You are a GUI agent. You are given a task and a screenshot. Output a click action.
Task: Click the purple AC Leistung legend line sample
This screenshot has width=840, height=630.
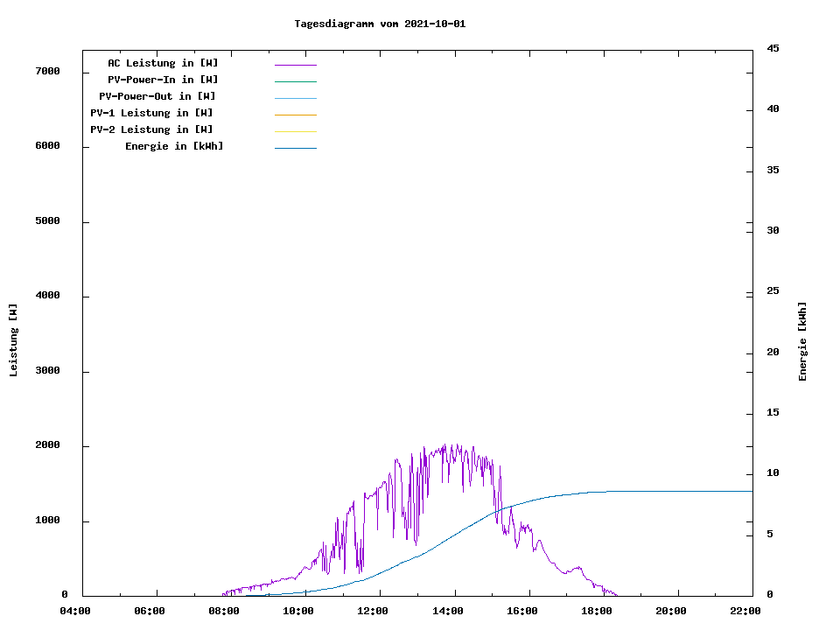[295, 65]
